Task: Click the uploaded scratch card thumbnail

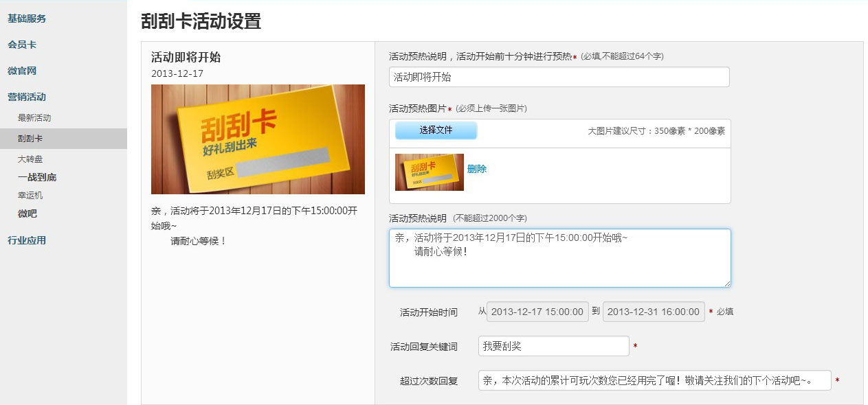Action: tap(430, 172)
